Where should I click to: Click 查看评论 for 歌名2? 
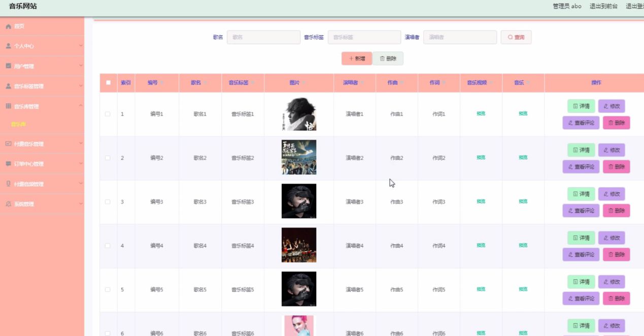[x=581, y=167]
